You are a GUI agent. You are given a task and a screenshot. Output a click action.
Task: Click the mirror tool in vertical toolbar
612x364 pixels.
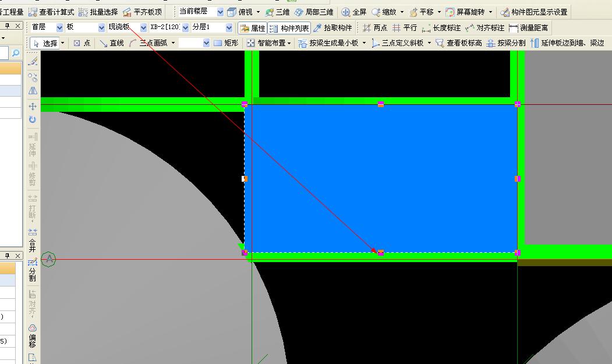pos(33,91)
